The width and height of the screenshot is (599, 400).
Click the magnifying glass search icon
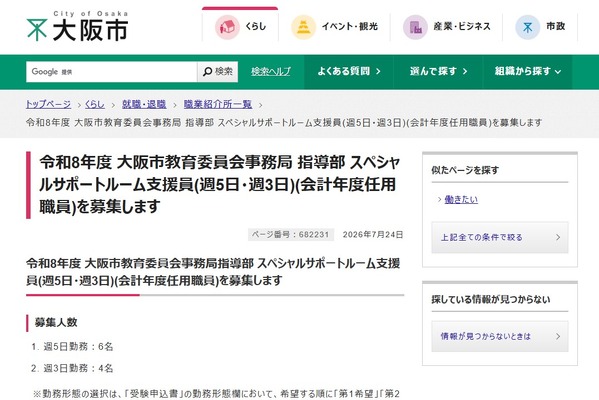click(207, 71)
